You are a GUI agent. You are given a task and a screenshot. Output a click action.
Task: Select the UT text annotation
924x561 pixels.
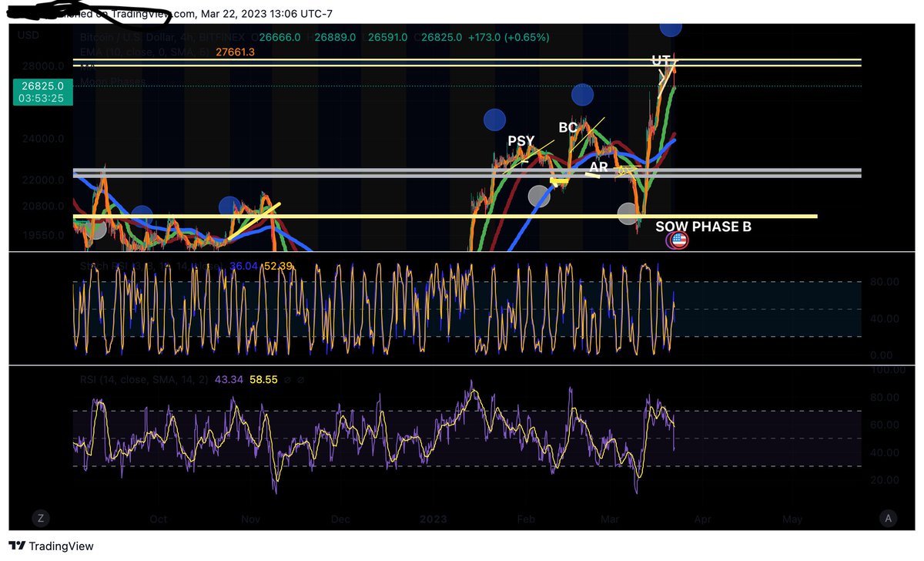(x=661, y=60)
